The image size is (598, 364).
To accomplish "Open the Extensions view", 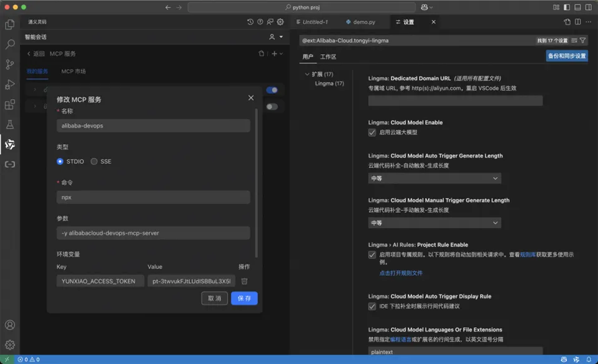I will point(10,104).
